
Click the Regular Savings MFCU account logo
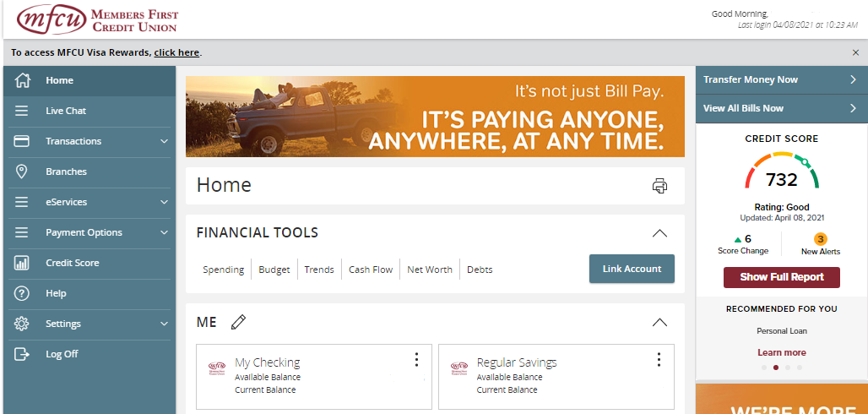(459, 368)
